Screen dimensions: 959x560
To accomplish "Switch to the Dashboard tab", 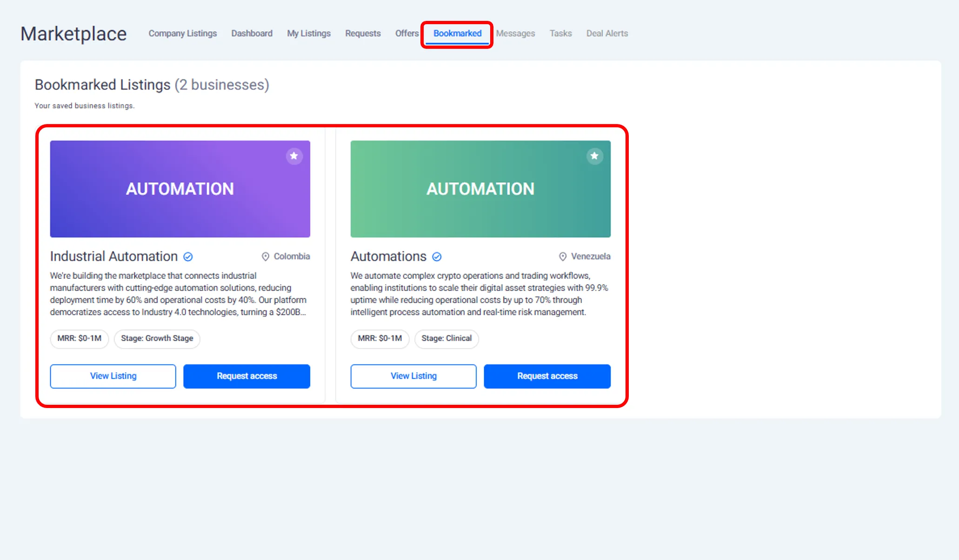I will tap(252, 33).
